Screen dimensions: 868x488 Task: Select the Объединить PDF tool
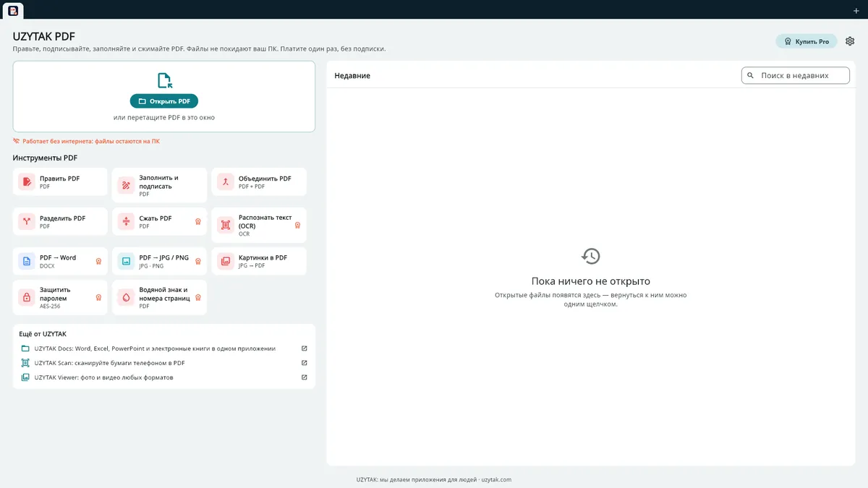tap(259, 181)
